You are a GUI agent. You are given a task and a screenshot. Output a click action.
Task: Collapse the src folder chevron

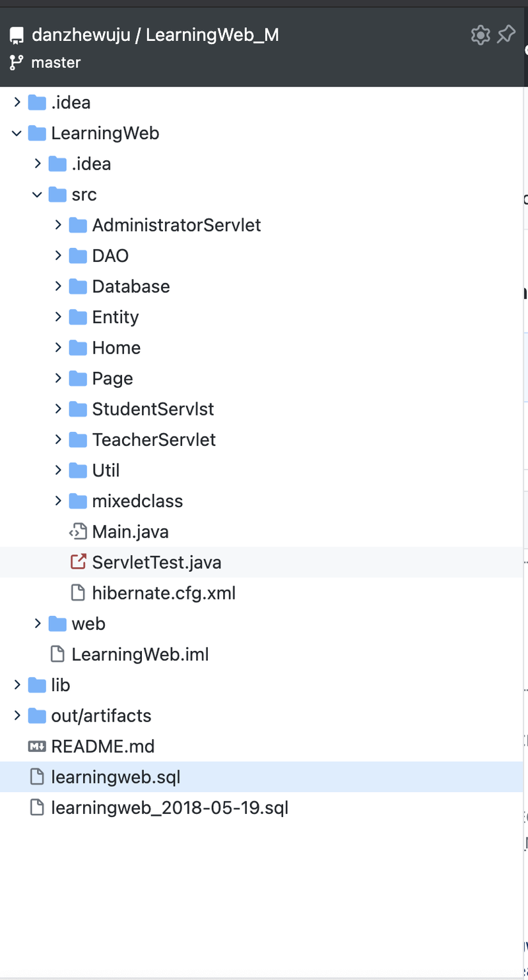(38, 195)
